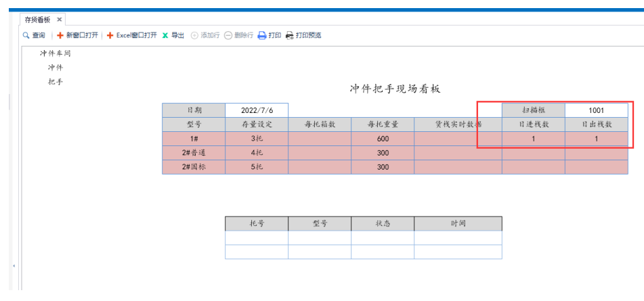Click the 1# model row cell
The width and height of the screenshot is (644, 301).
(x=194, y=139)
